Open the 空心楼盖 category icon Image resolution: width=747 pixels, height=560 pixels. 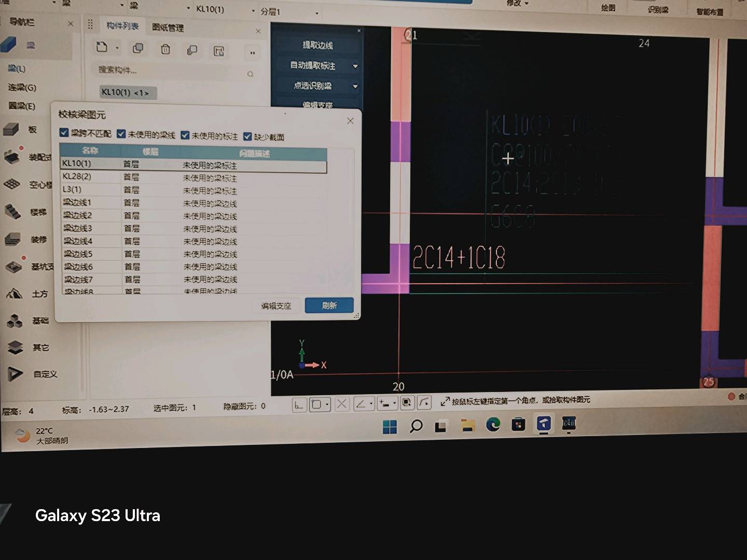click(12, 184)
